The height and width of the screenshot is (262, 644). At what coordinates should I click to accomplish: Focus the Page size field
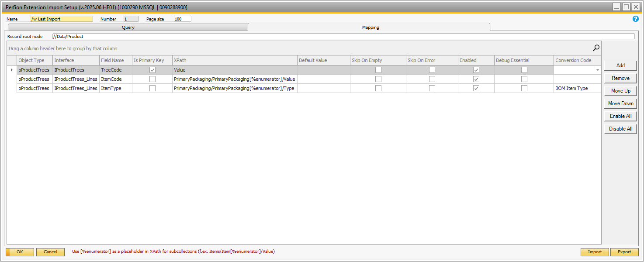(x=183, y=19)
